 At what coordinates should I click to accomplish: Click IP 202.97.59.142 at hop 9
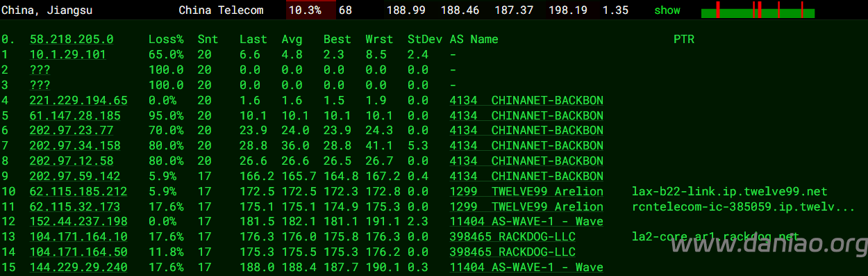click(75, 176)
